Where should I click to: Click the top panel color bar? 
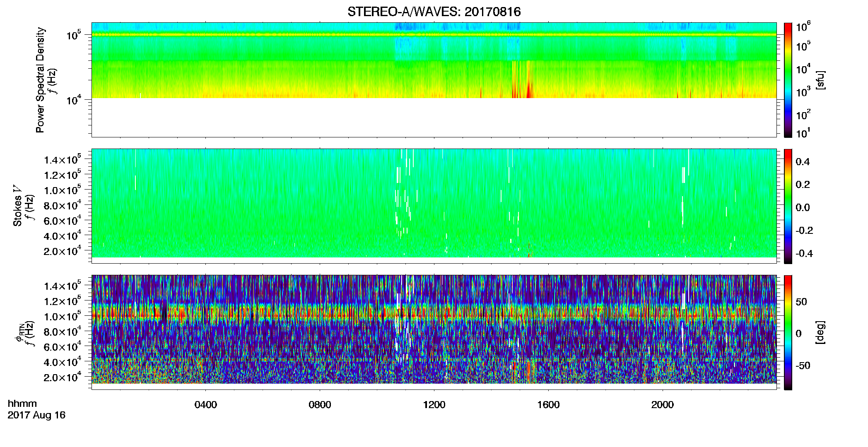788,79
